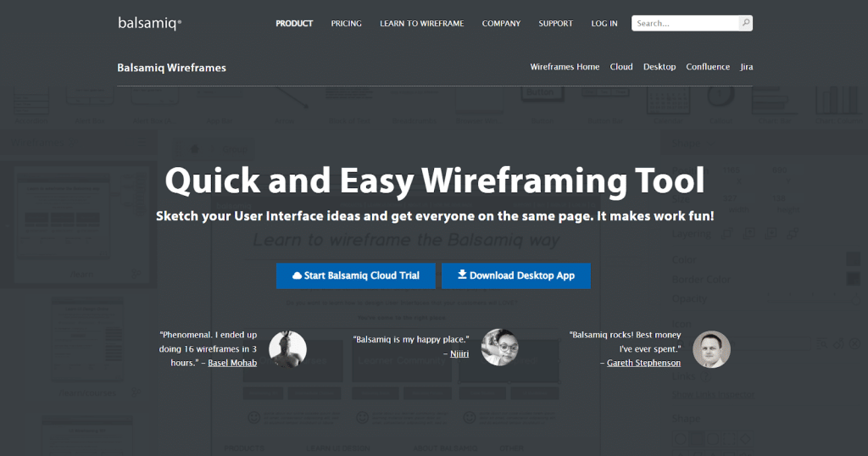This screenshot has height=456, width=868.
Task: Click Basel Mohab's avatar photo
Action: point(288,349)
